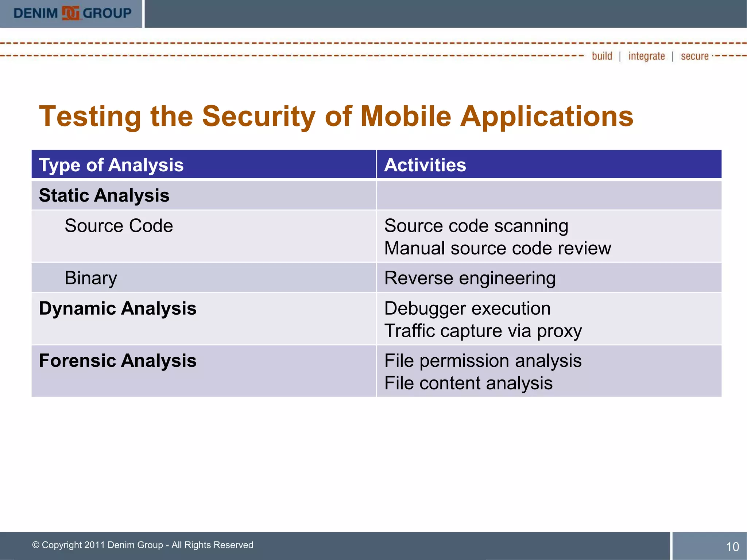Click the slide number 10
The height and width of the screenshot is (560, 747).
732,547
